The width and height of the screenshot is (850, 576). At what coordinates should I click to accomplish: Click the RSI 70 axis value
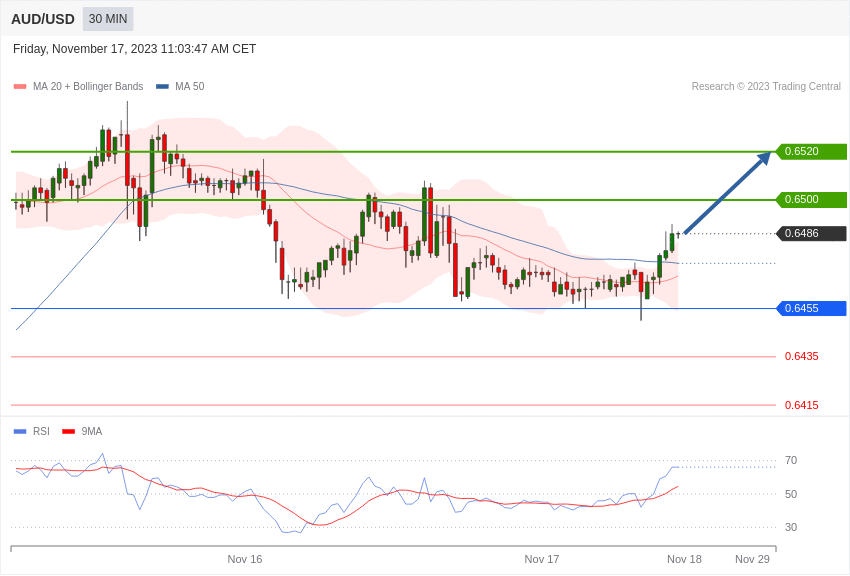click(791, 461)
